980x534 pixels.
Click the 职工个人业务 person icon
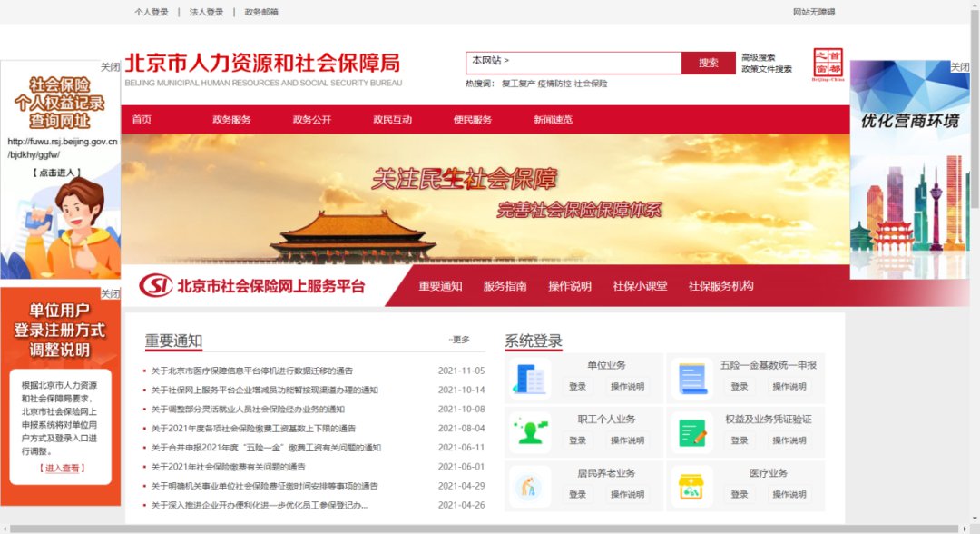(529, 432)
